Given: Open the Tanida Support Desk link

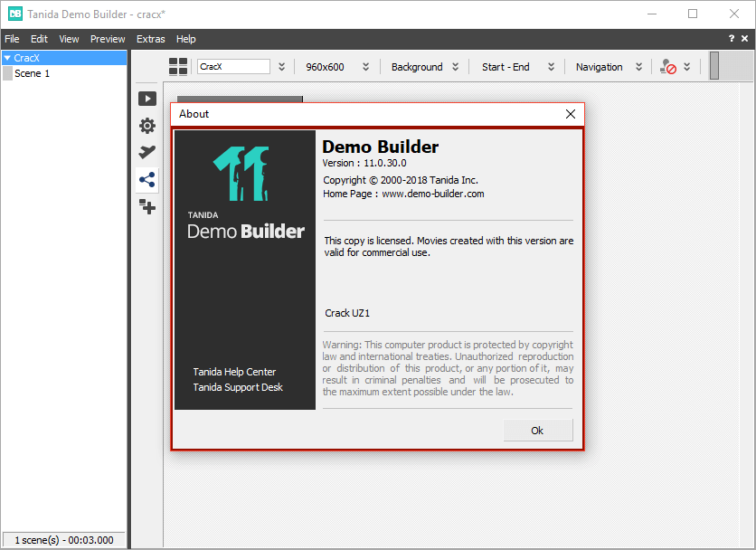Looking at the screenshot, I should point(238,387).
